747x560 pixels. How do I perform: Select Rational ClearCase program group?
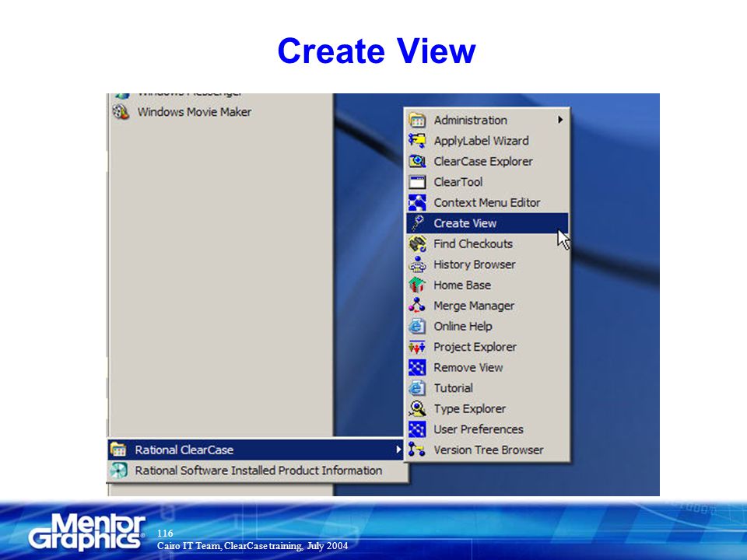point(256,449)
